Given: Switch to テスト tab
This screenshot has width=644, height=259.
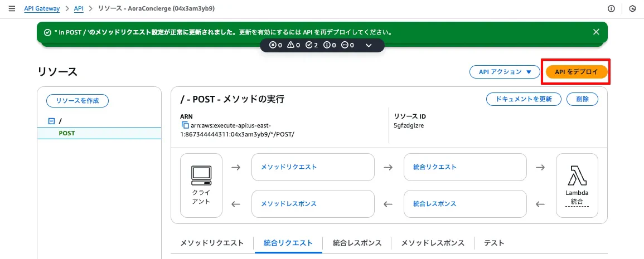Looking at the screenshot, I should (494, 243).
